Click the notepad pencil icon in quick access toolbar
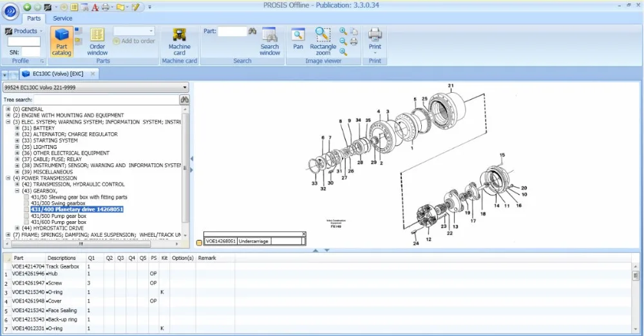The height and width of the screenshot is (336, 644). [135, 7]
